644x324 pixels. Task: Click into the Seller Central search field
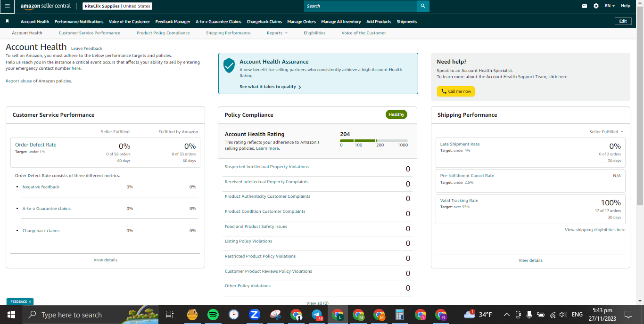(361, 6)
